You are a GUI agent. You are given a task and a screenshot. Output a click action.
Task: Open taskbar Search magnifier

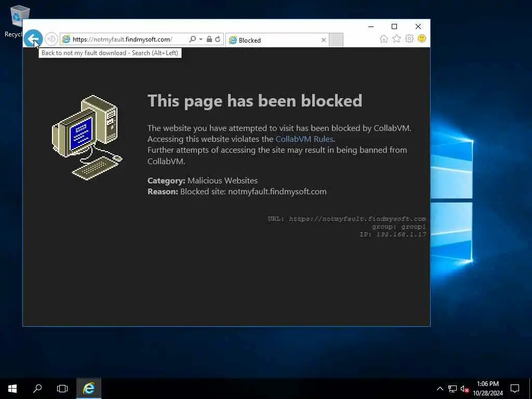coord(37,389)
